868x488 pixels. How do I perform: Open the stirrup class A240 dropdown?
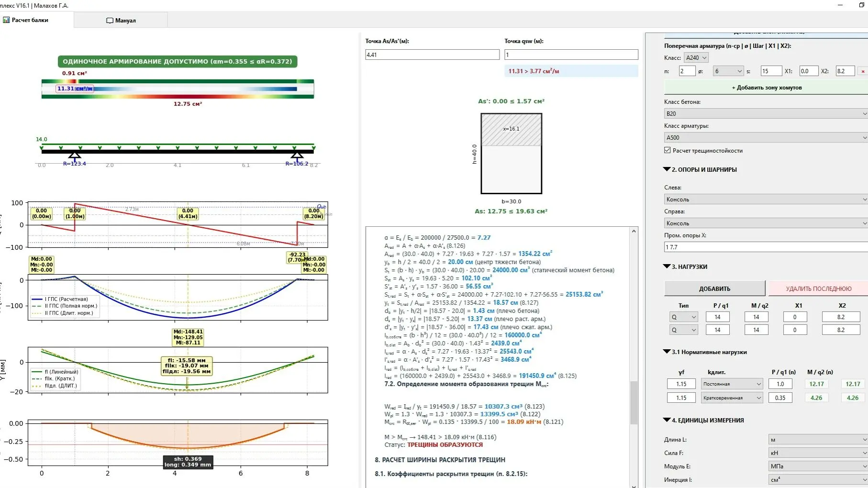pos(696,58)
